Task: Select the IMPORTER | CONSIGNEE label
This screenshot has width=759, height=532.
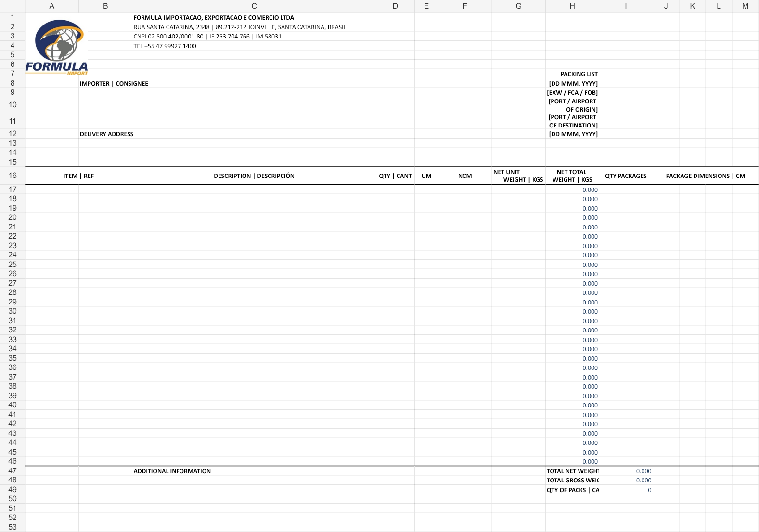Action: click(114, 84)
